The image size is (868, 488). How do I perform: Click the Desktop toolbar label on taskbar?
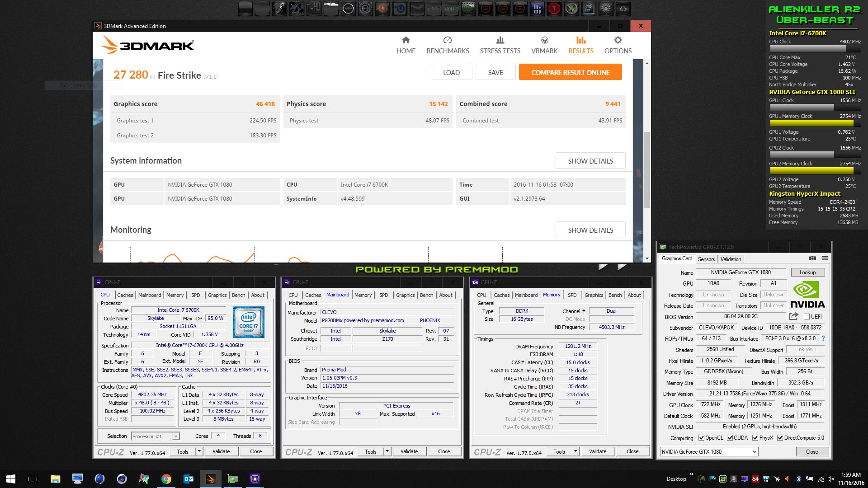tap(676, 479)
